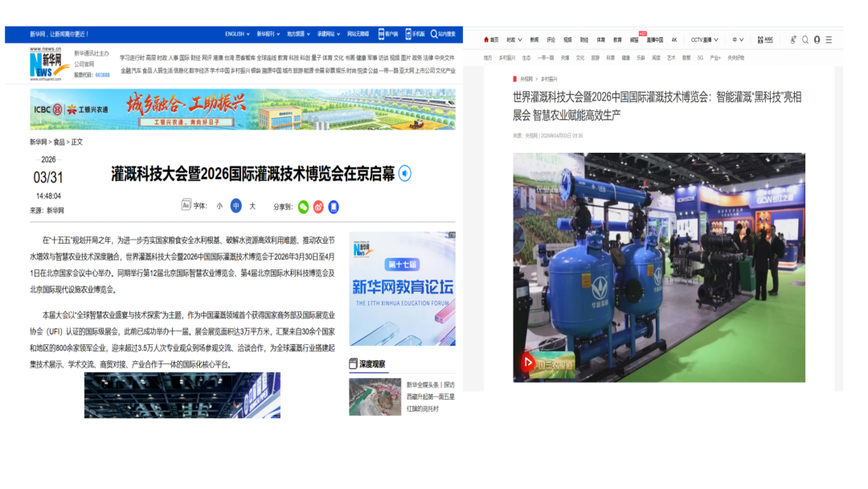Image resolution: width=868 pixels, height=489 pixels.
Task: Open 一带一路 in CCTV sub-navigation
Action: pos(545,58)
